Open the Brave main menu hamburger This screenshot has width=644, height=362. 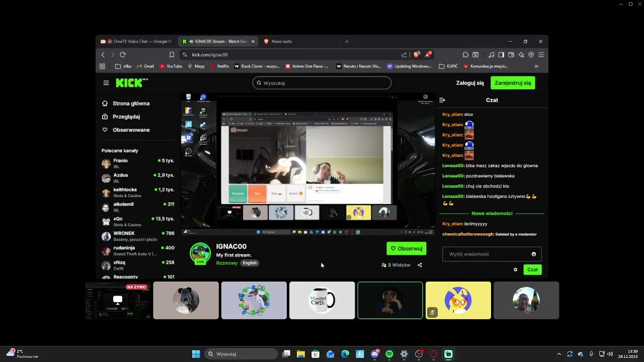541,55
